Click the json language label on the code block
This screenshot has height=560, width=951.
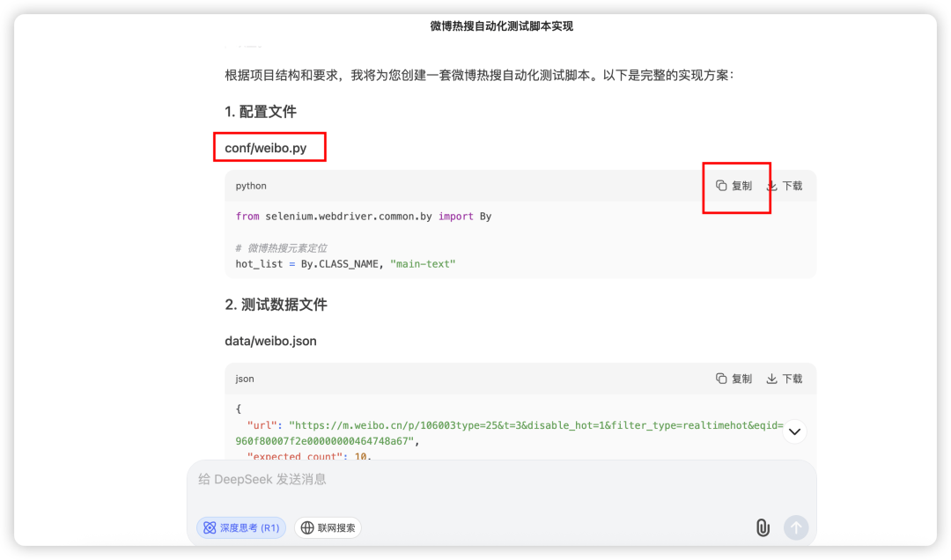point(244,379)
